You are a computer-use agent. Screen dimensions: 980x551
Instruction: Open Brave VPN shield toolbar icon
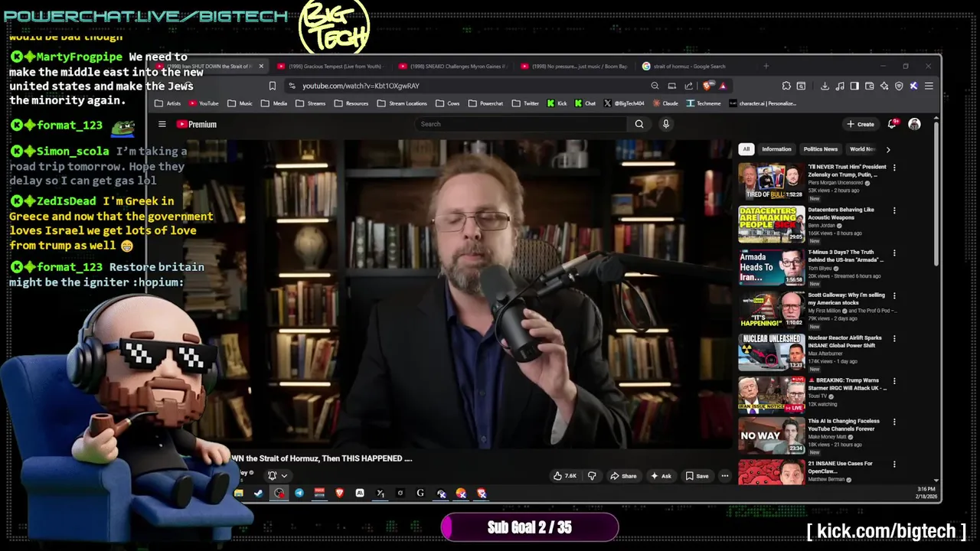(x=899, y=86)
